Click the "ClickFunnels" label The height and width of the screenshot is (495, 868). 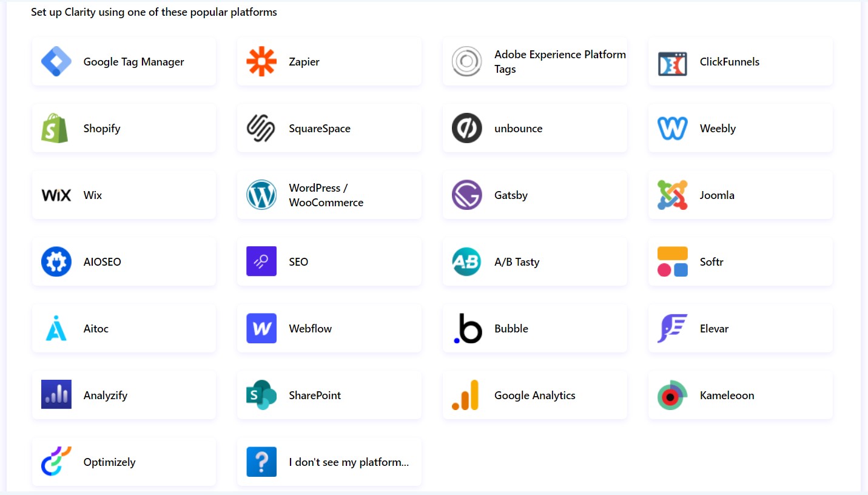(730, 62)
